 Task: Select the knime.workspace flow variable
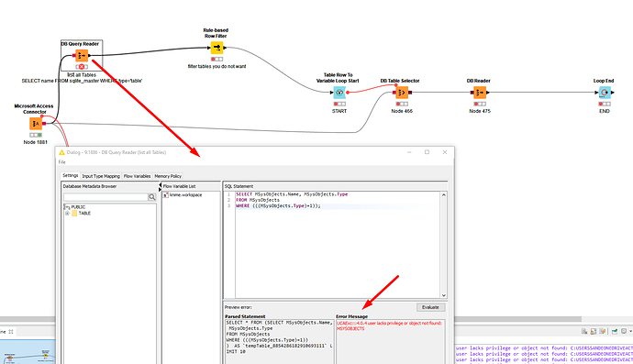click(x=185, y=195)
